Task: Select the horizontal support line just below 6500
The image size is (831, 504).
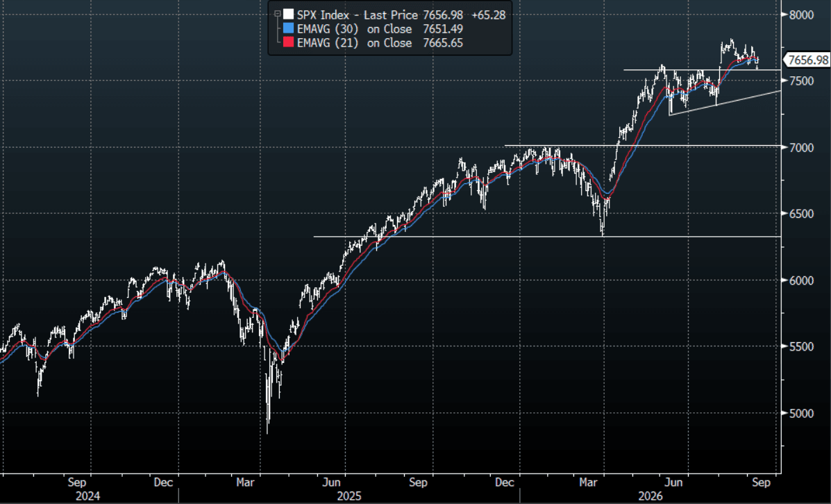Action: (x=548, y=236)
